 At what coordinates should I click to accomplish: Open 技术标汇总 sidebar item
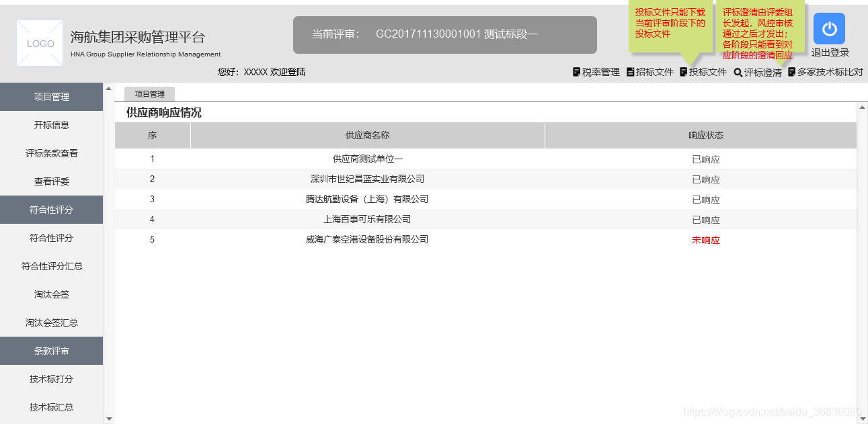click(52, 407)
